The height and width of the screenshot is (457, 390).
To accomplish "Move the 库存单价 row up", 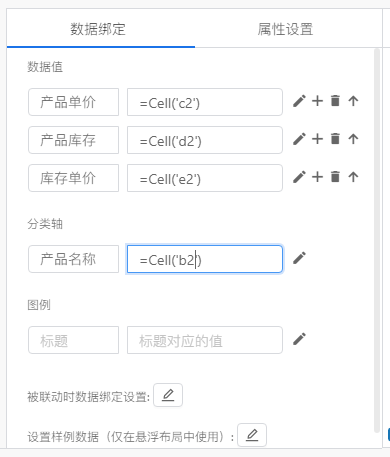I will 353,177.
